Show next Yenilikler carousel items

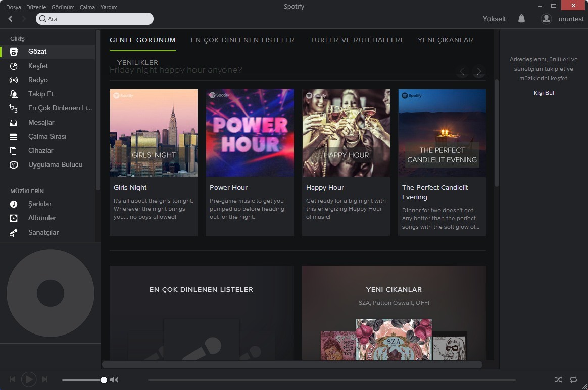click(479, 71)
